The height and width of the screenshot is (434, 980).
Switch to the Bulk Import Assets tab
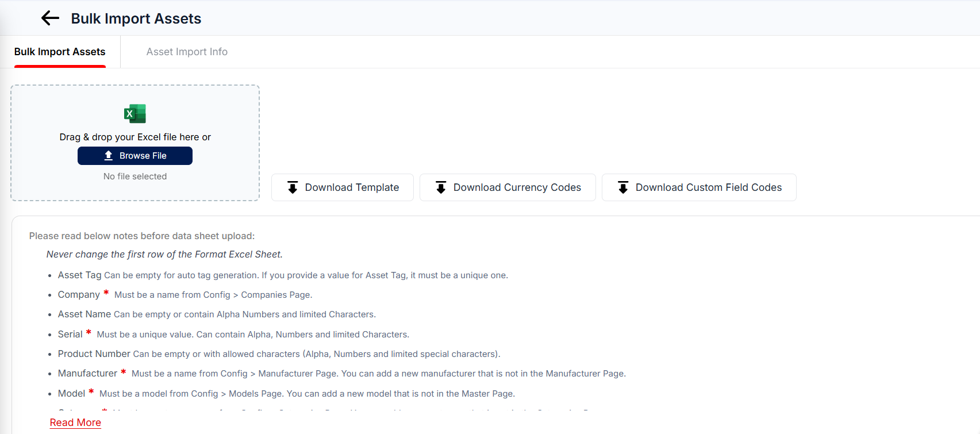click(60, 52)
